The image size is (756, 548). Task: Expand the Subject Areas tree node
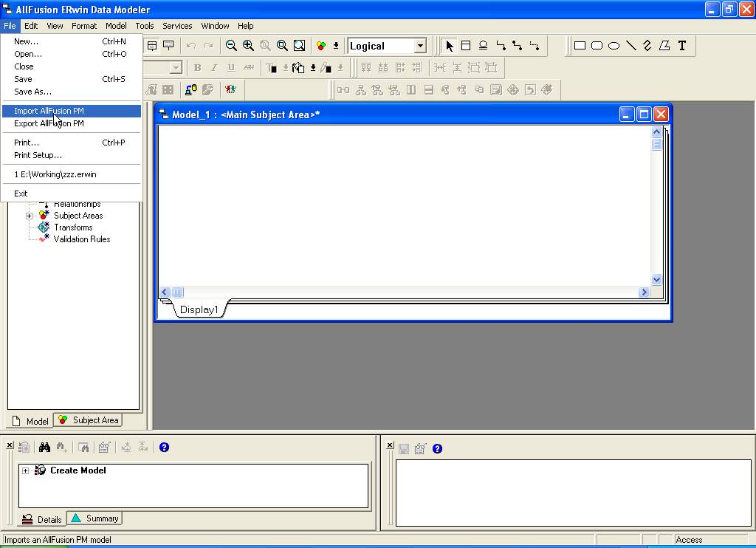(29, 216)
